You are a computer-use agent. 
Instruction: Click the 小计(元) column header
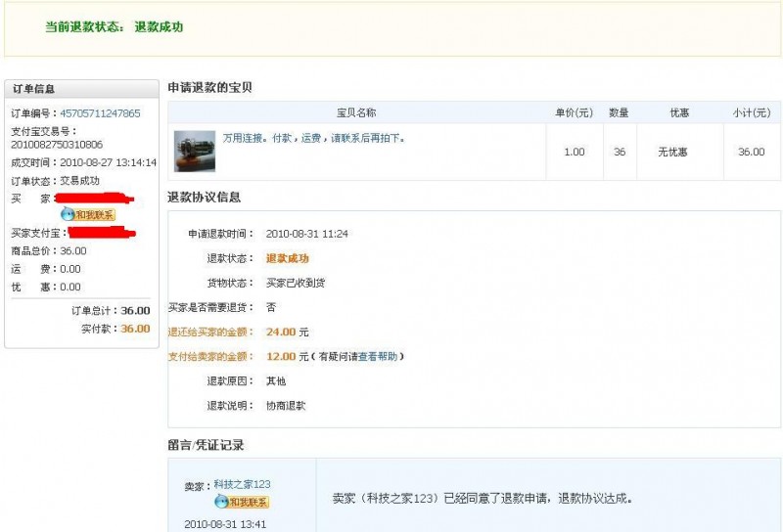[751, 112]
